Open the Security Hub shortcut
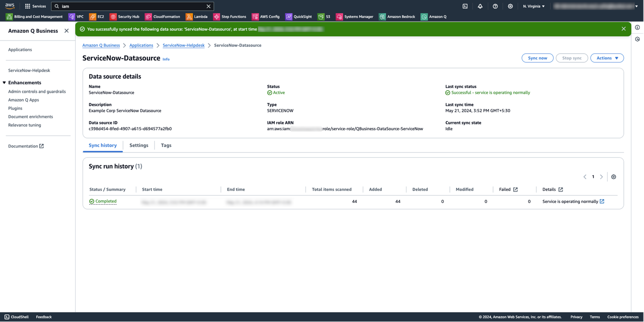Viewport: 644px width, 322px height. coord(124,17)
